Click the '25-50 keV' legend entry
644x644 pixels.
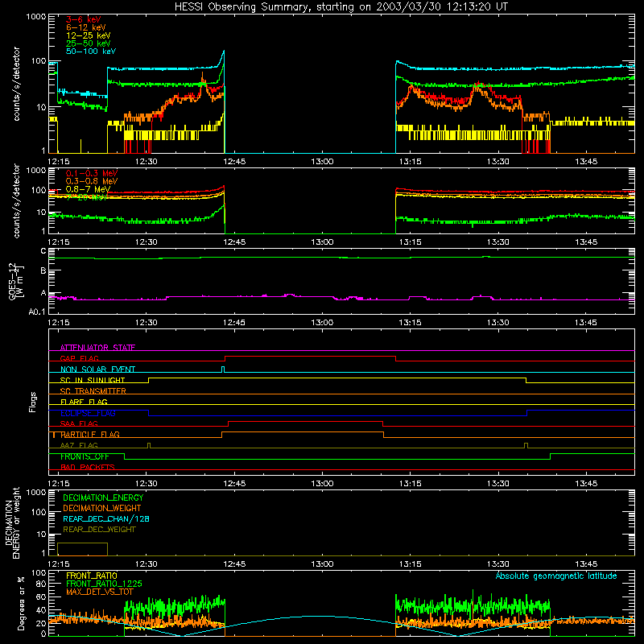tap(88, 43)
